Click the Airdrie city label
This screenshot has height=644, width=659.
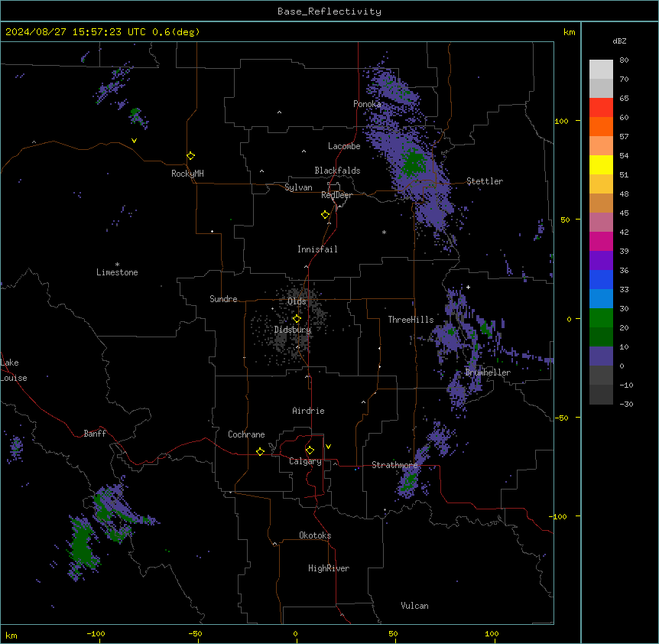click(309, 411)
